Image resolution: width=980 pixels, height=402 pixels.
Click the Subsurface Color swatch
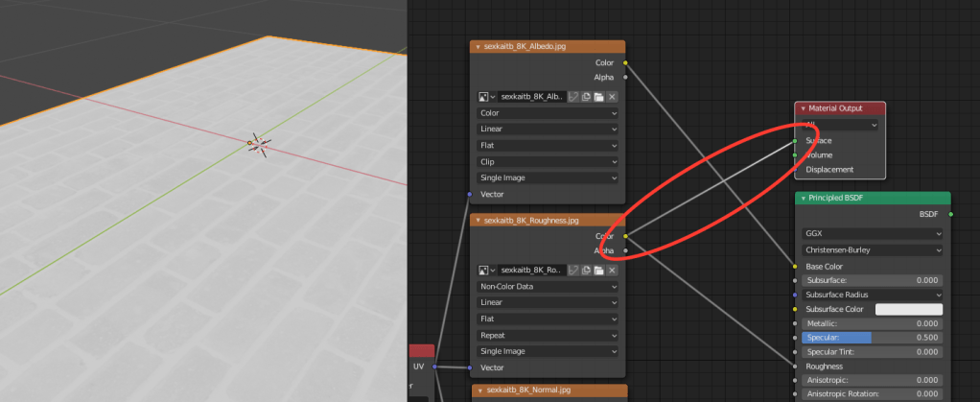(909, 310)
